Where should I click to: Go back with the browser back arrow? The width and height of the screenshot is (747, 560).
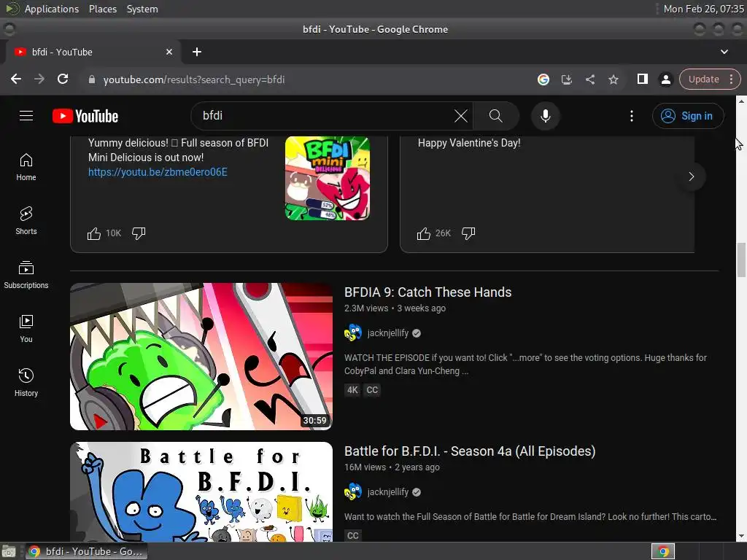(16, 79)
